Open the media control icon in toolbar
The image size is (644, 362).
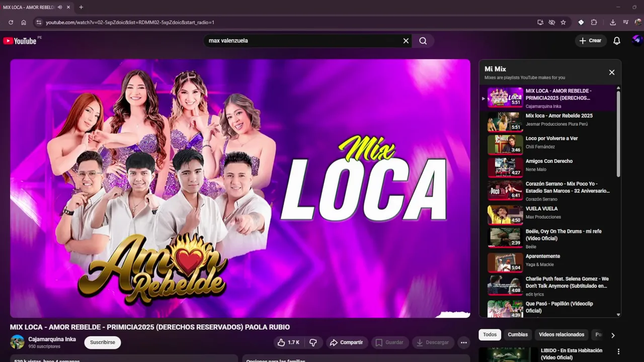[x=626, y=22]
